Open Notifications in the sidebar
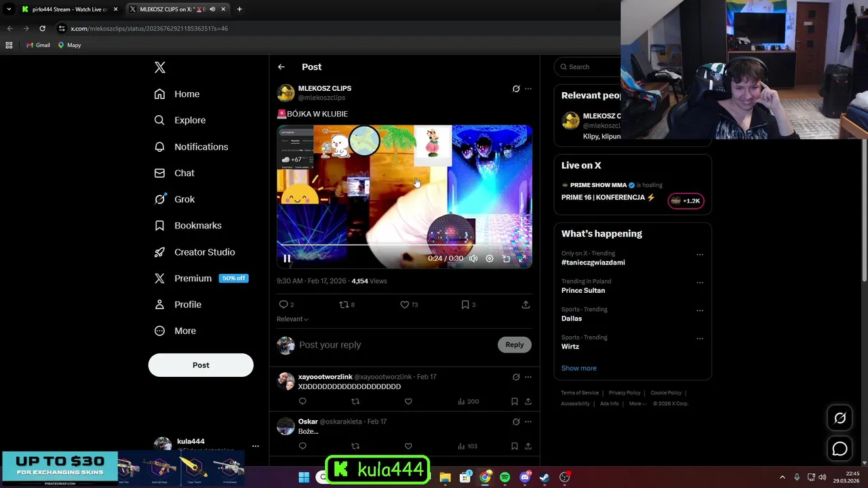 [191, 146]
